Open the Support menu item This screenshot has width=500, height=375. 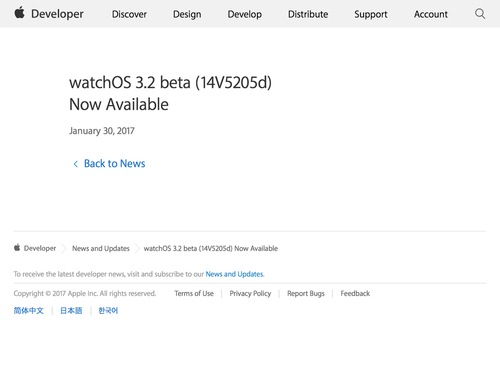point(371,14)
